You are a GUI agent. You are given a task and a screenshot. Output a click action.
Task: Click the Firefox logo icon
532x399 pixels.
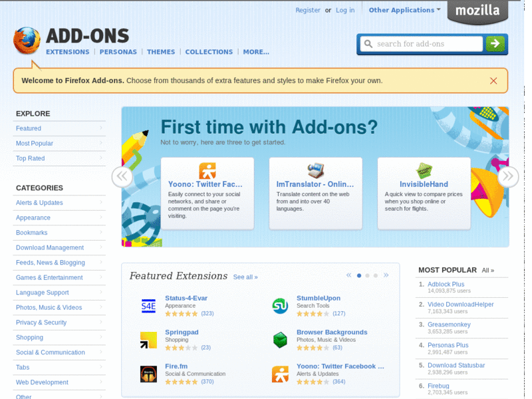point(27,41)
